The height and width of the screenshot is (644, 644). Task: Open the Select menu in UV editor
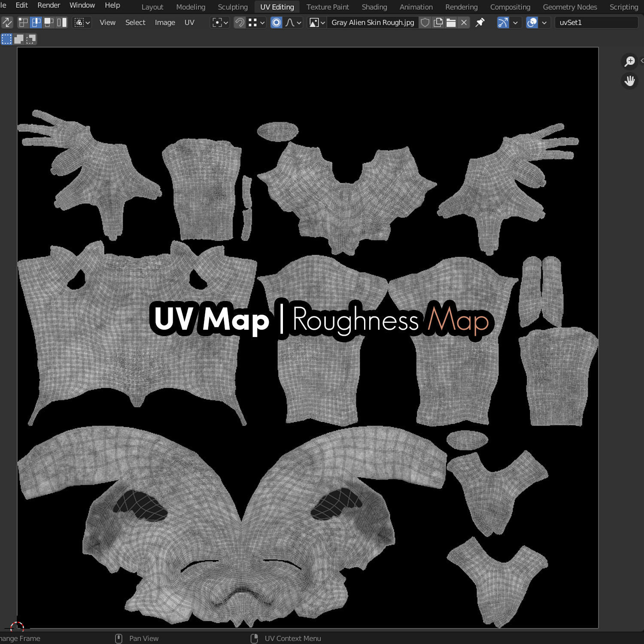pyautogui.click(x=135, y=22)
